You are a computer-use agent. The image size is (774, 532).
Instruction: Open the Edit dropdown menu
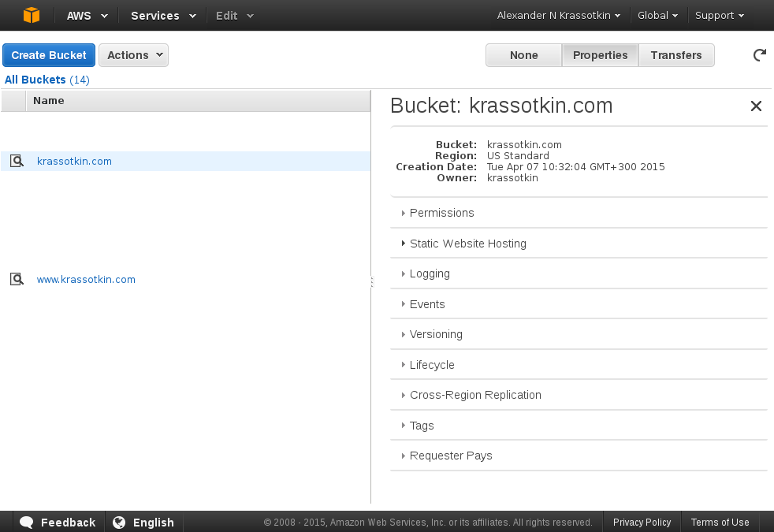click(x=234, y=15)
